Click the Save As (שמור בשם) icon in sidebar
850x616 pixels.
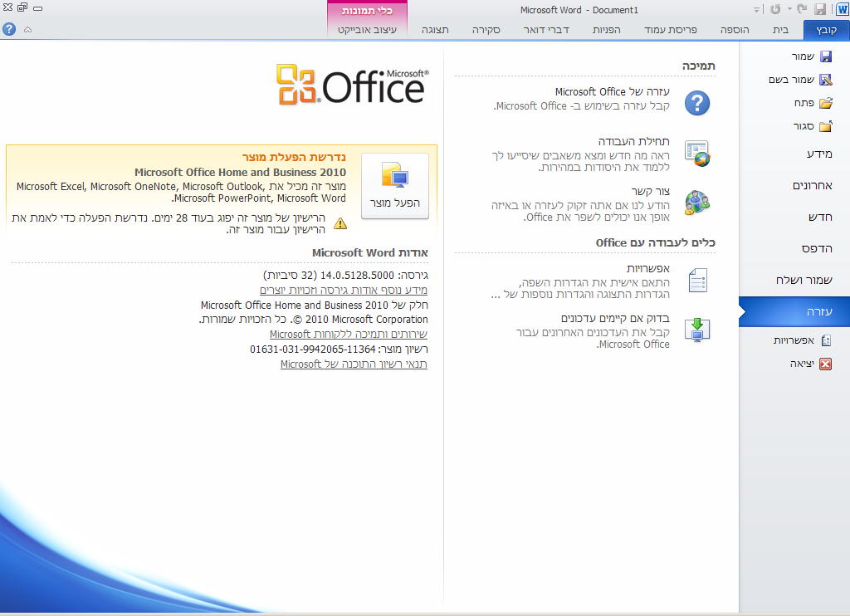tap(825, 80)
